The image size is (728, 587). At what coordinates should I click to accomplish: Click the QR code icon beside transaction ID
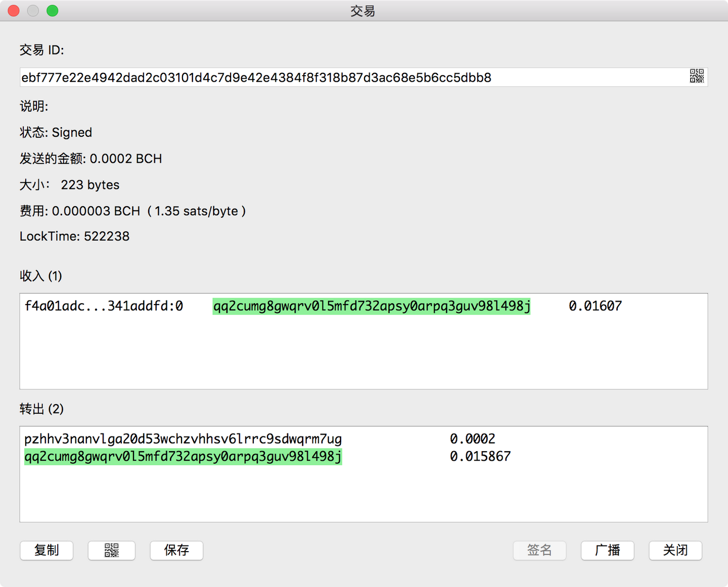[x=697, y=76]
